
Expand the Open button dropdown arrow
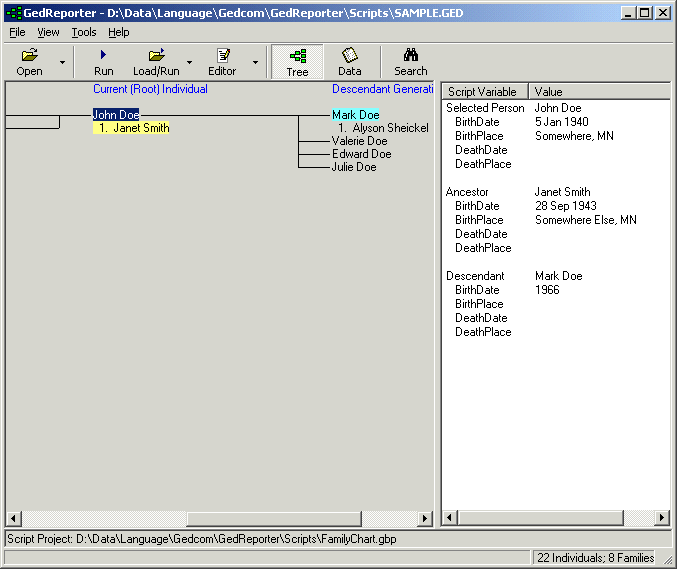pyautogui.click(x=62, y=62)
